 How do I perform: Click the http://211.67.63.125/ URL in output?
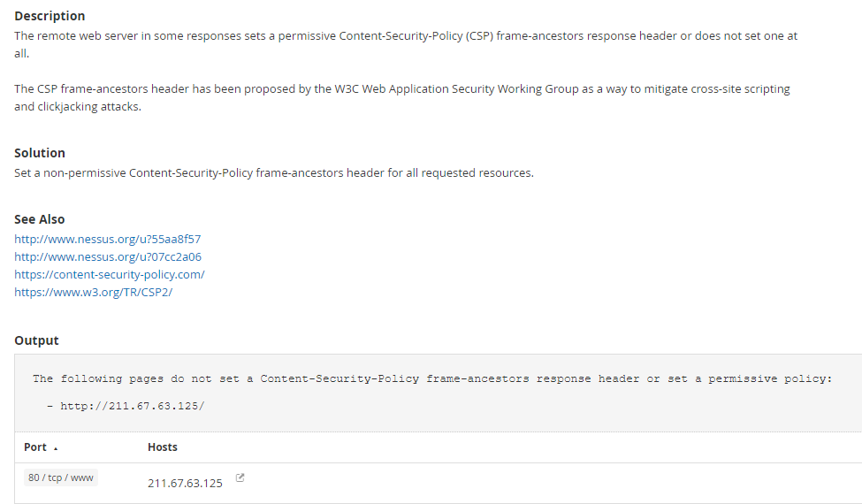click(x=132, y=406)
